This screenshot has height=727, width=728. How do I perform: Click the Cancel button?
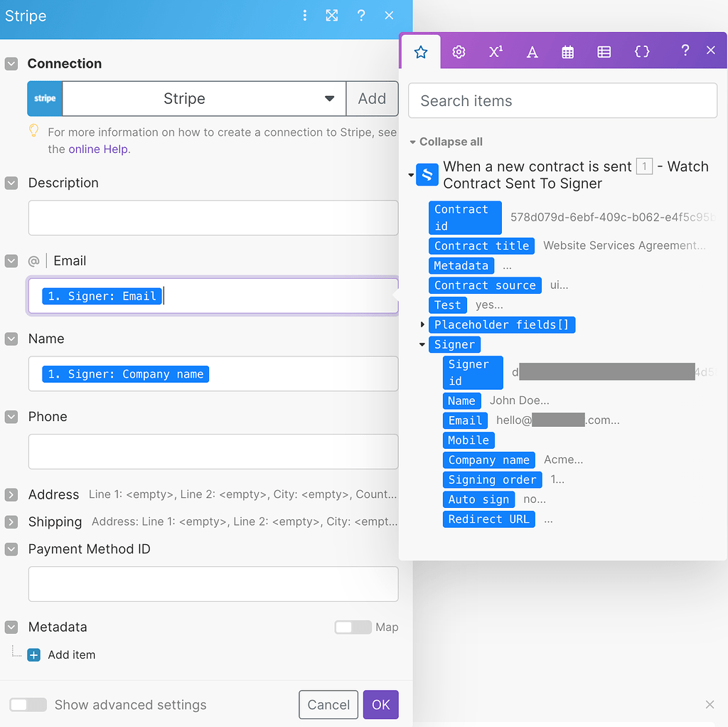pyautogui.click(x=328, y=705)
